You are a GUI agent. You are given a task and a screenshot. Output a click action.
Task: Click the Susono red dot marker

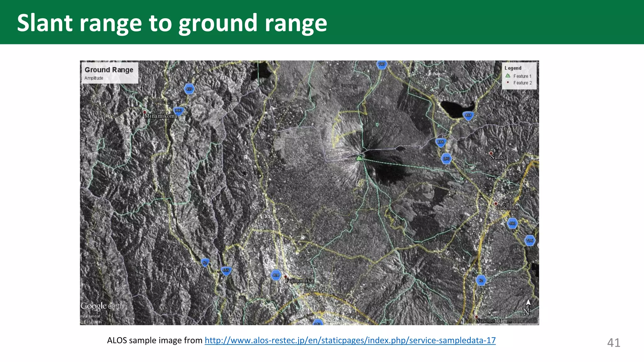tap(477, 317)
